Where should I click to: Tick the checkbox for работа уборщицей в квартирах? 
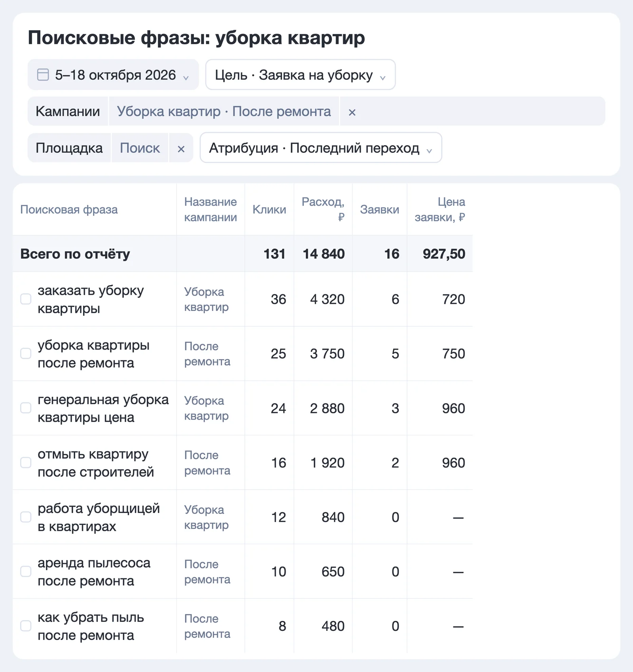(x=26, y=517)
